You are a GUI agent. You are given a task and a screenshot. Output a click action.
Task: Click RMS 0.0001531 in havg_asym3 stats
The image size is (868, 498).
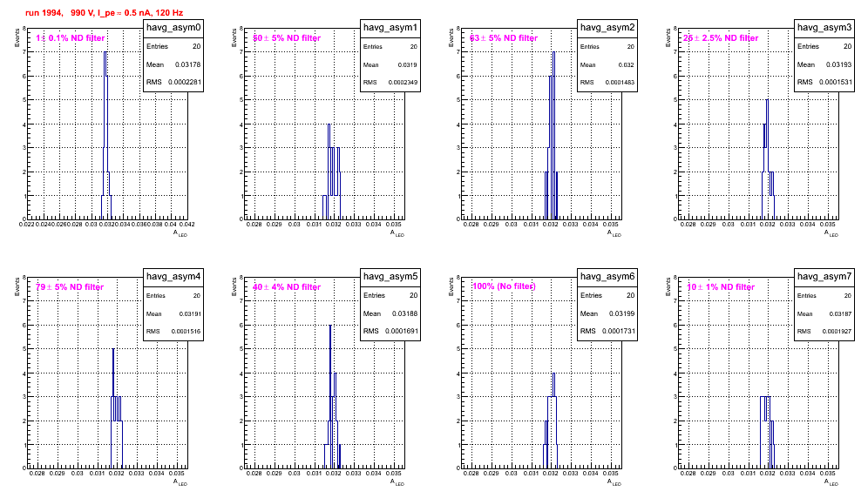(x=824, y=83)
